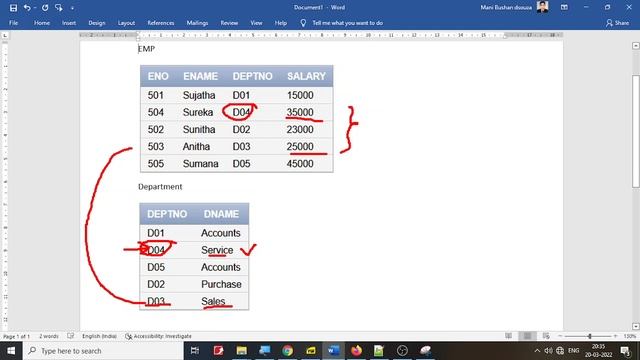Change language via English (India) indicator

pos(99,336)
